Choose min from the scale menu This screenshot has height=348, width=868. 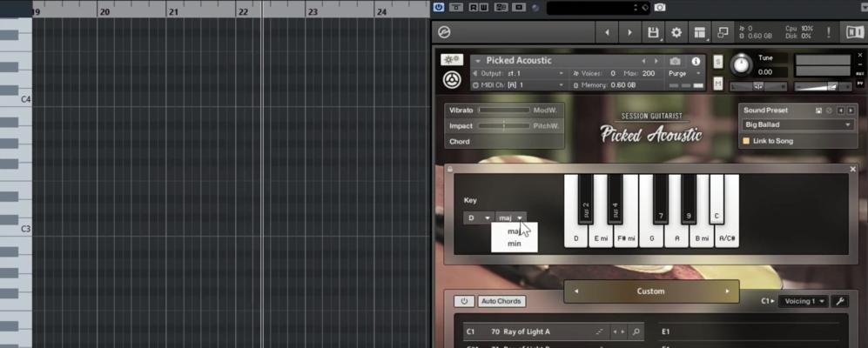pos(515,244)
